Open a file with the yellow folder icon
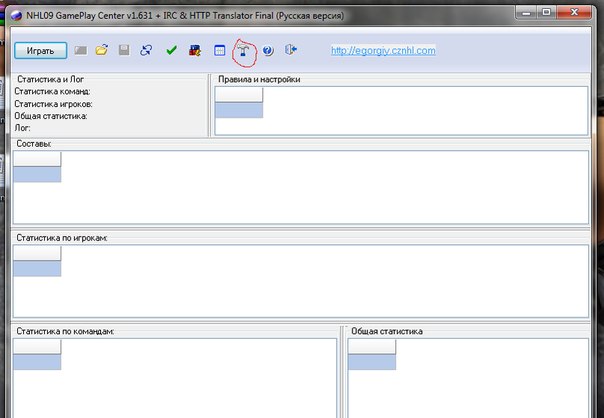 (x=102, y=50)
